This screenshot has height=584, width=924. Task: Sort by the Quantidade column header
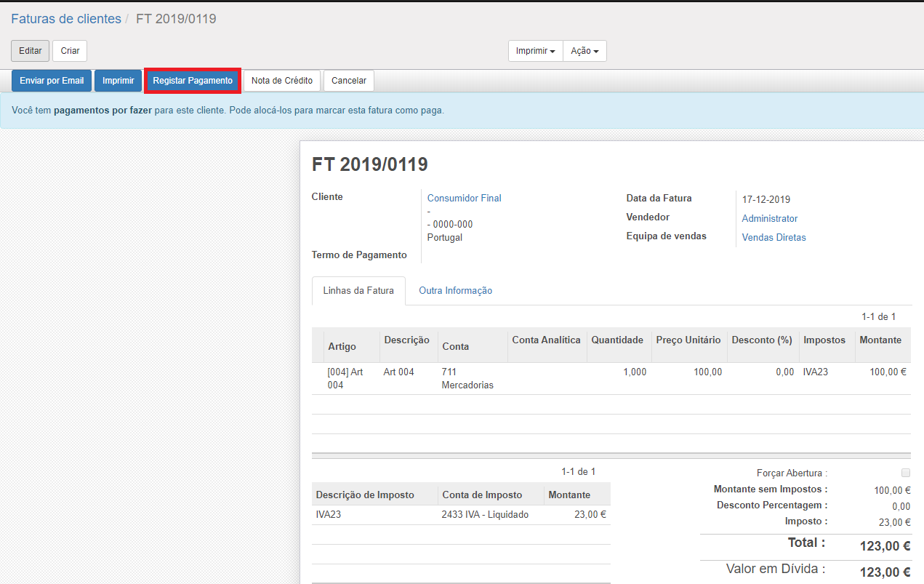pos(617,340)
